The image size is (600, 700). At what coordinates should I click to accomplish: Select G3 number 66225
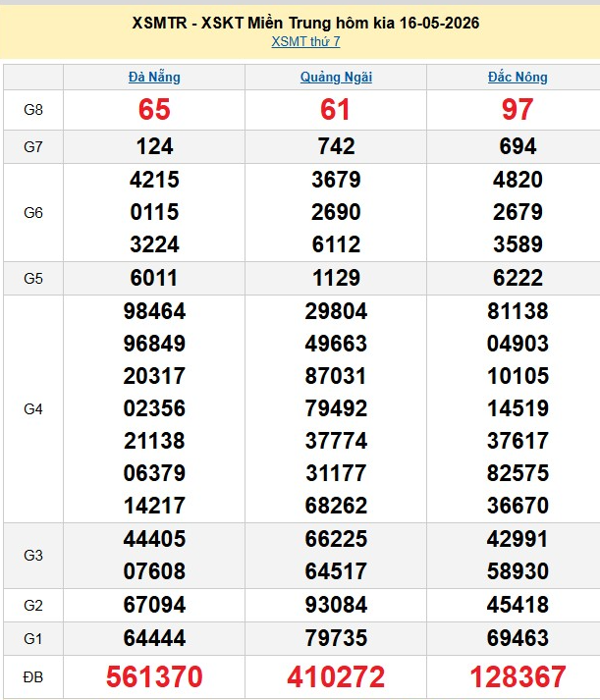pyautogui.click(x=336, y=539)
